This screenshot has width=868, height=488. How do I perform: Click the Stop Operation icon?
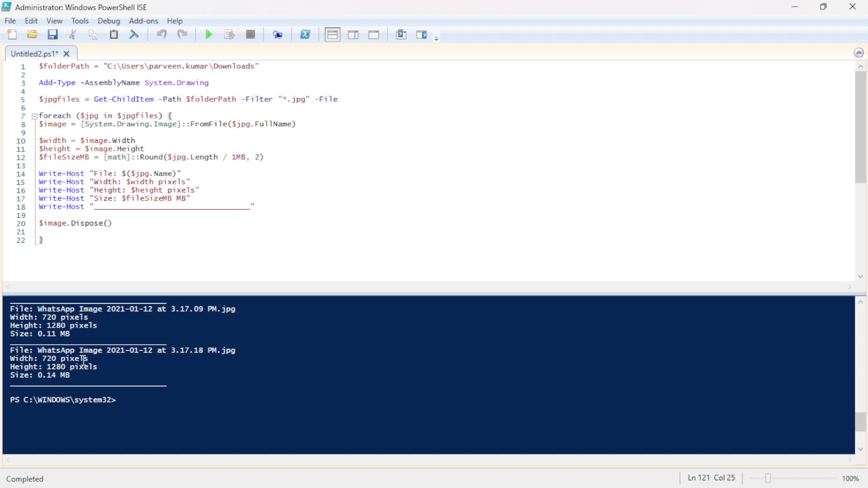pyautogui.click(x=250, y=34)
